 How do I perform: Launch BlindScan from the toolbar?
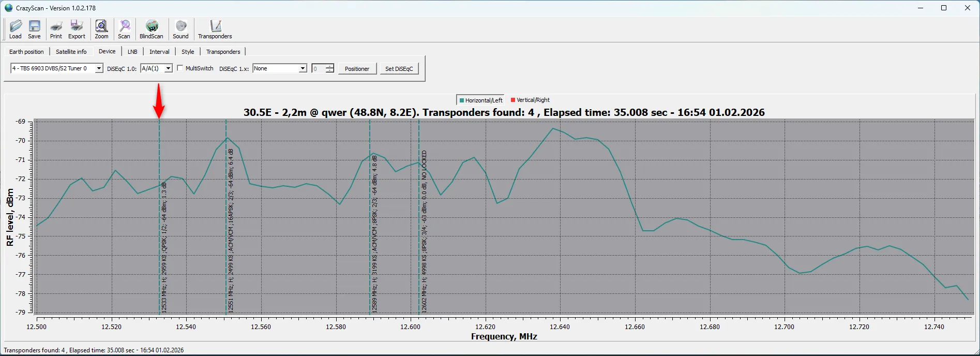pyautogui.click(x=151, y=29)
